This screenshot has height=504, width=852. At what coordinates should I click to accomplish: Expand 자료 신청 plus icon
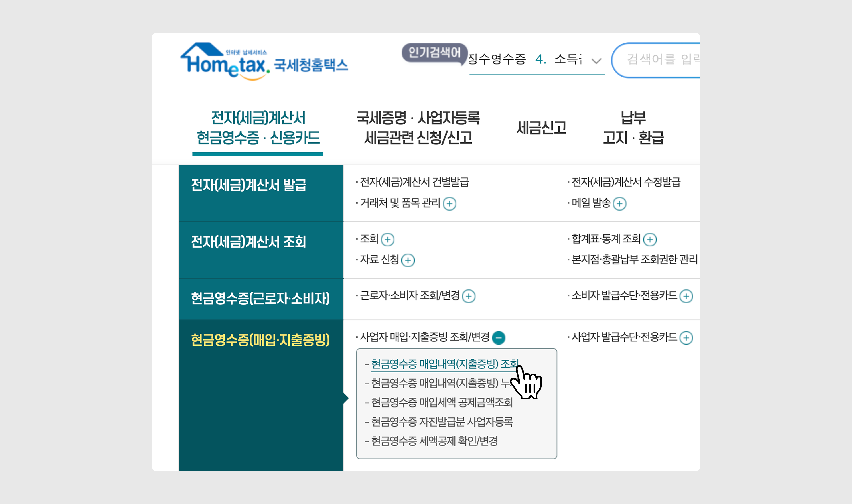tap(408, 260)
